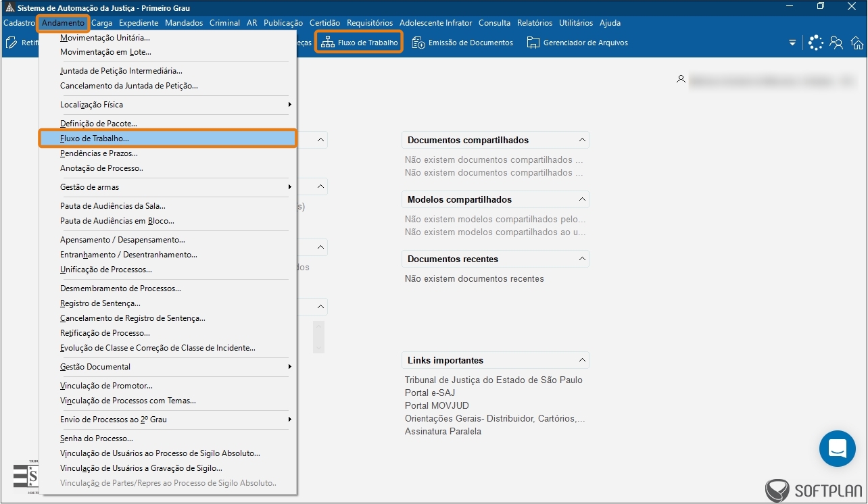Expand the Localização Física submenu
Image resolution: width=868 pixels, height=504 pixels.
point(168,105)
